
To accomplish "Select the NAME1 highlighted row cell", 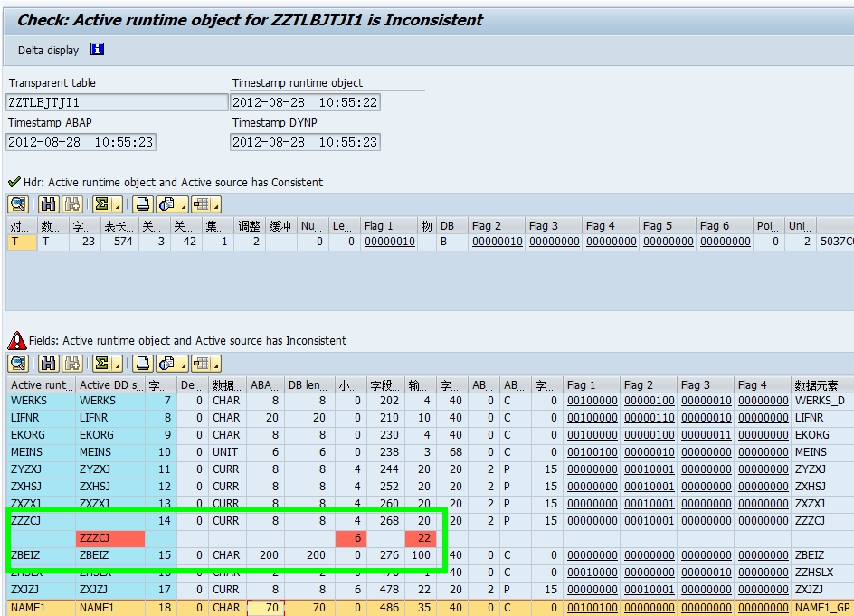I will point(42,607).
